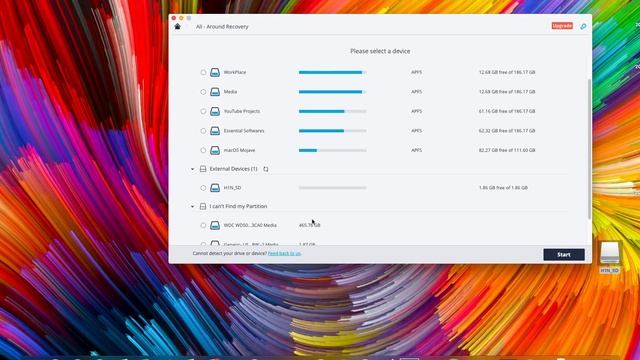Select the WDC WD50 Media radio button

pos(203,225)
